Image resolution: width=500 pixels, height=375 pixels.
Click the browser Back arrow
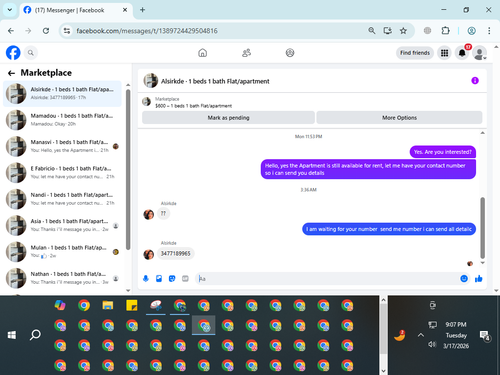tap(11, 31)
